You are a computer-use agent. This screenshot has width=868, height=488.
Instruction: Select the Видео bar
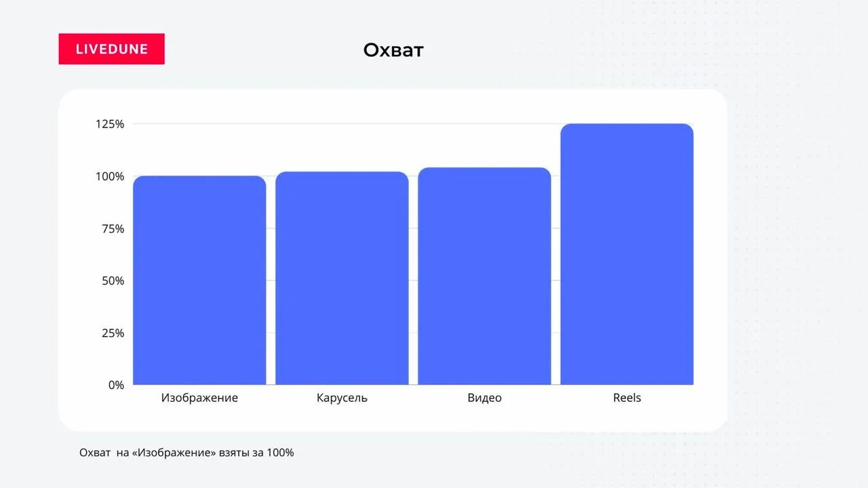(x=484, y=276)
